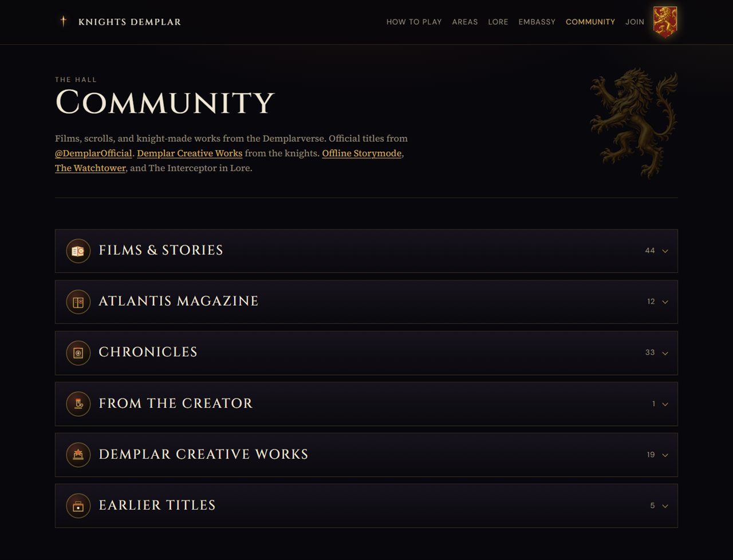Viewport: 733px width, 560px height.
Task: Open the Lore navigation item
Action: click(498, 22)
